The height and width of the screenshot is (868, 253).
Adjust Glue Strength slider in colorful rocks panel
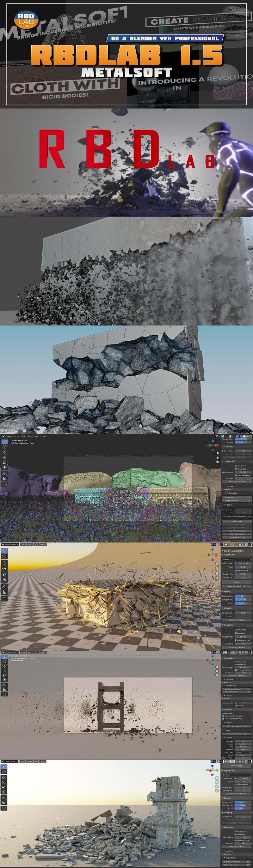(243, 472)
